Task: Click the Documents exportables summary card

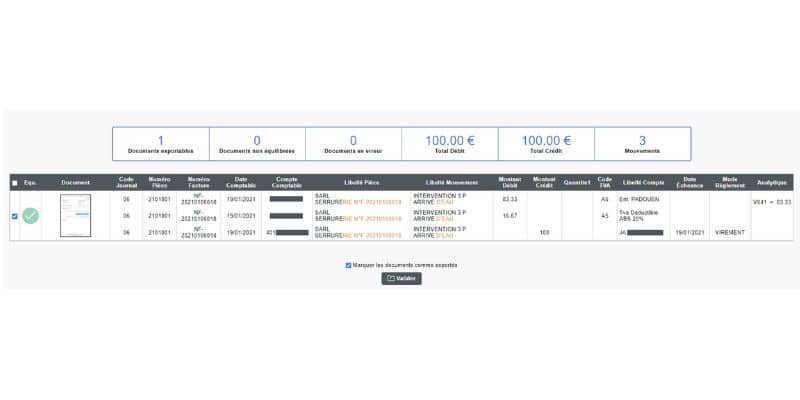Action: point(161,144)
